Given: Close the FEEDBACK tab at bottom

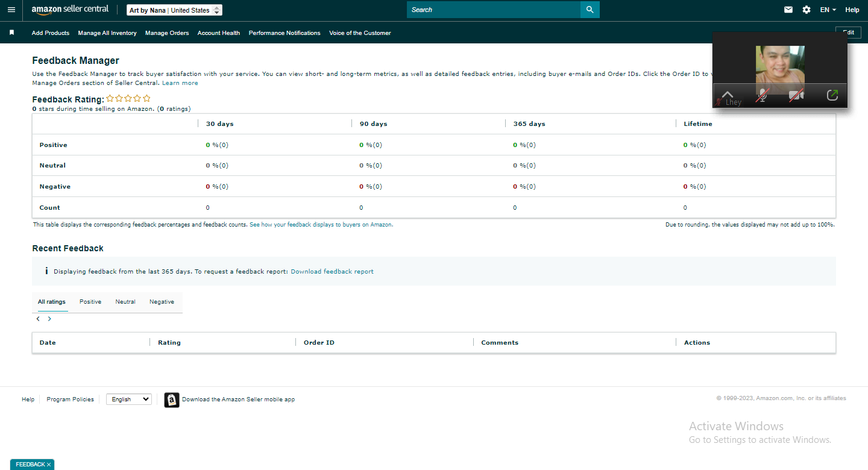Looking at the screenshot, I should [x=49, y=465].
